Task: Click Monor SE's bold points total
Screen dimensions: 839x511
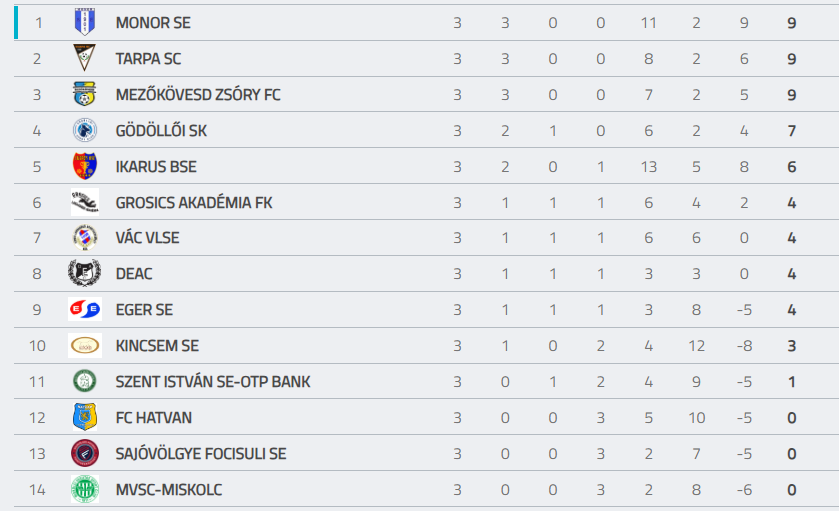Action: 792,23
